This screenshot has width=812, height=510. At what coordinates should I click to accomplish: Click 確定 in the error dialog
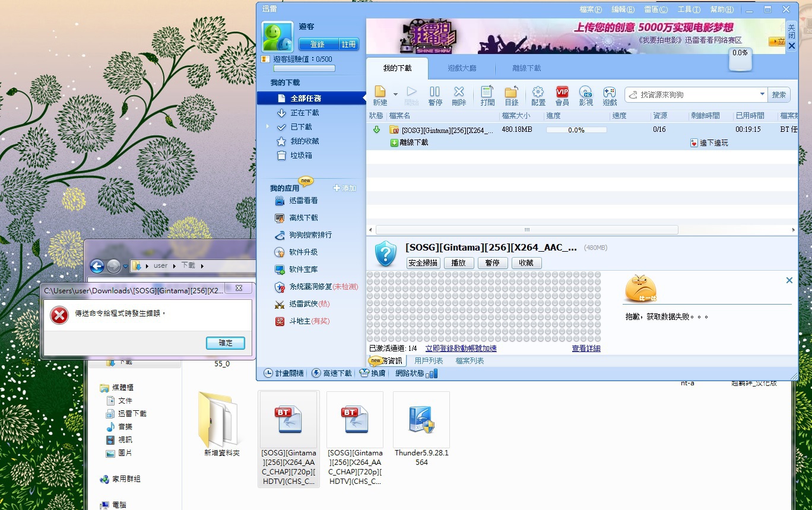226,343
